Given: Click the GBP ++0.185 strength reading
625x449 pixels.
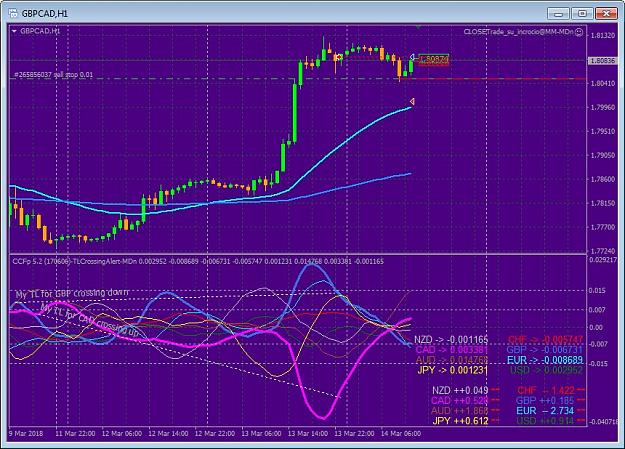Looking at the screenshot, I should pos(545,400).
